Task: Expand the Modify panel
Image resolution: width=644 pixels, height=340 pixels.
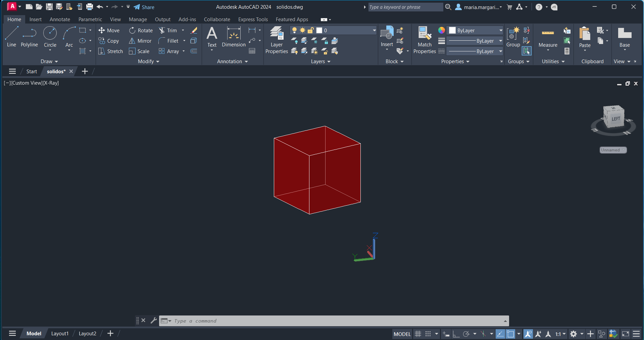Action: tap(149, 61)
